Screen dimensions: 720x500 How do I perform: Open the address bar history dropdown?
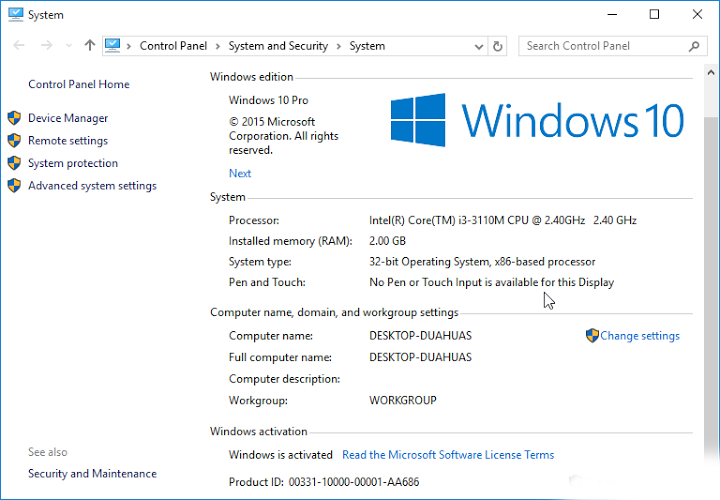(x=479, y=46)
